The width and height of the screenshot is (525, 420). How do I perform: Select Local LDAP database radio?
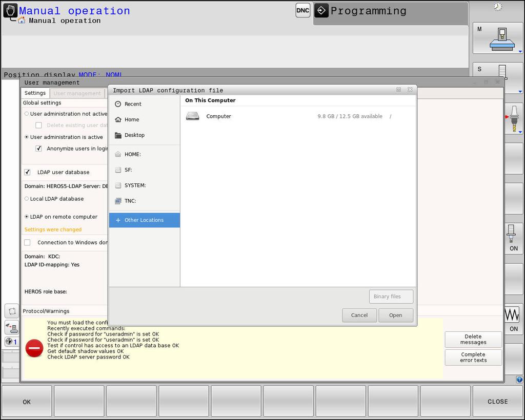pos(27,199)
